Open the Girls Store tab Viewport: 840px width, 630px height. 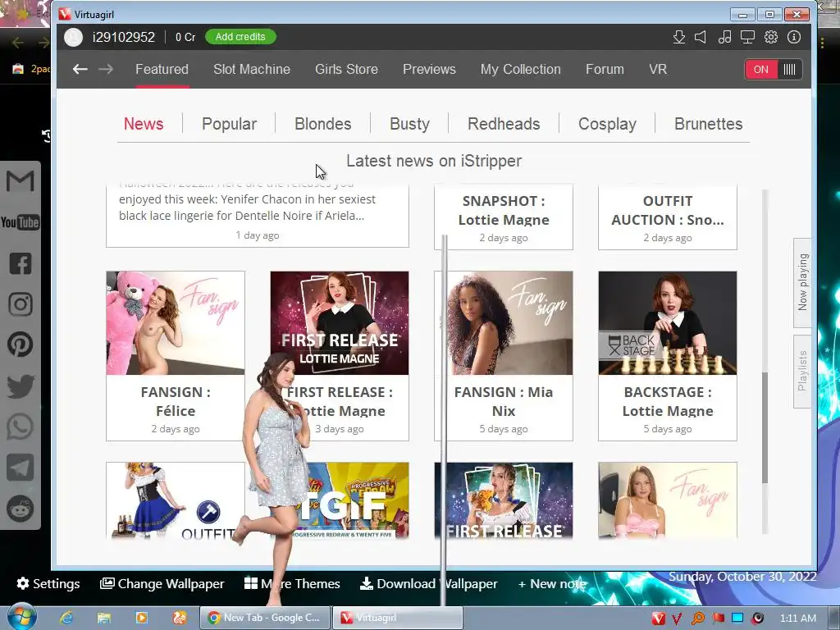point(347,69)
